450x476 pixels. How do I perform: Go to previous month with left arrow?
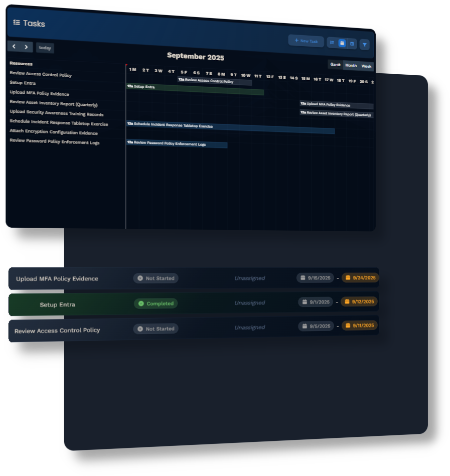point(14,47)
